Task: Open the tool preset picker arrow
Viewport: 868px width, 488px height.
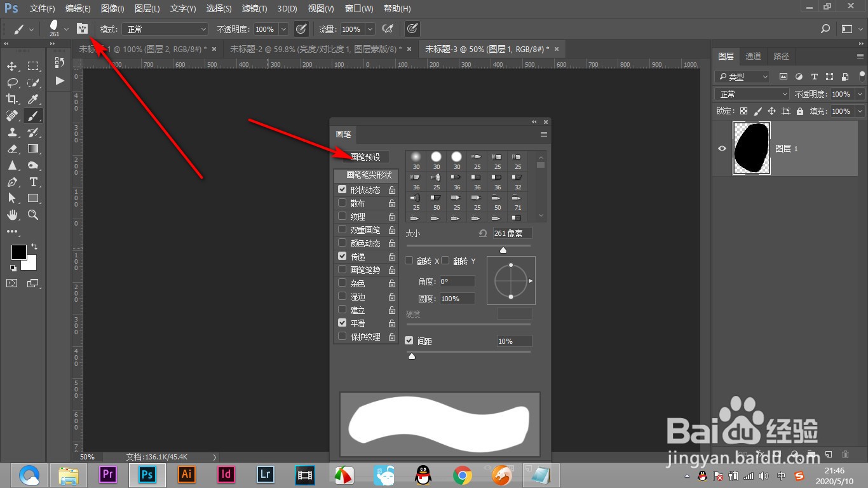Action: click(x=31, y=29)
